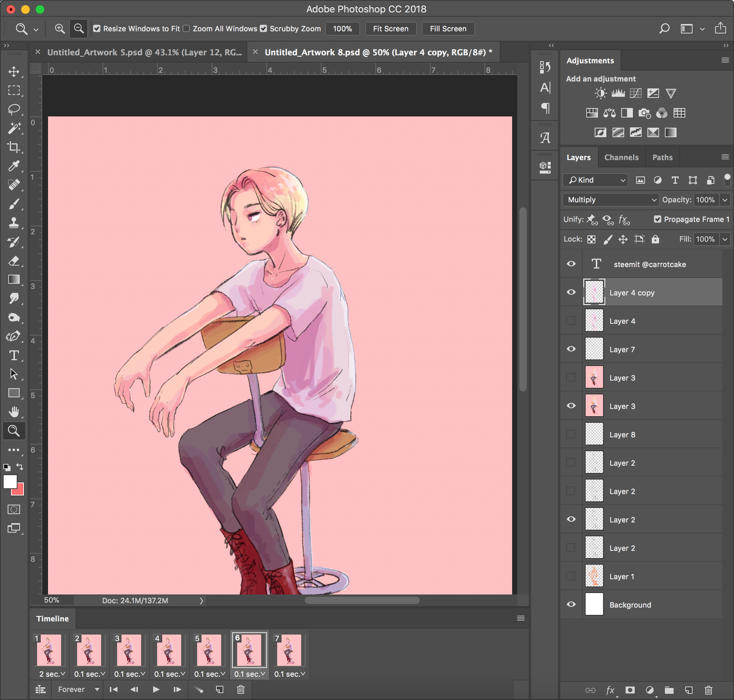Create a new layer in Layers panel
The height and width of the screenshot is (700, 734).
click(689, 690)
